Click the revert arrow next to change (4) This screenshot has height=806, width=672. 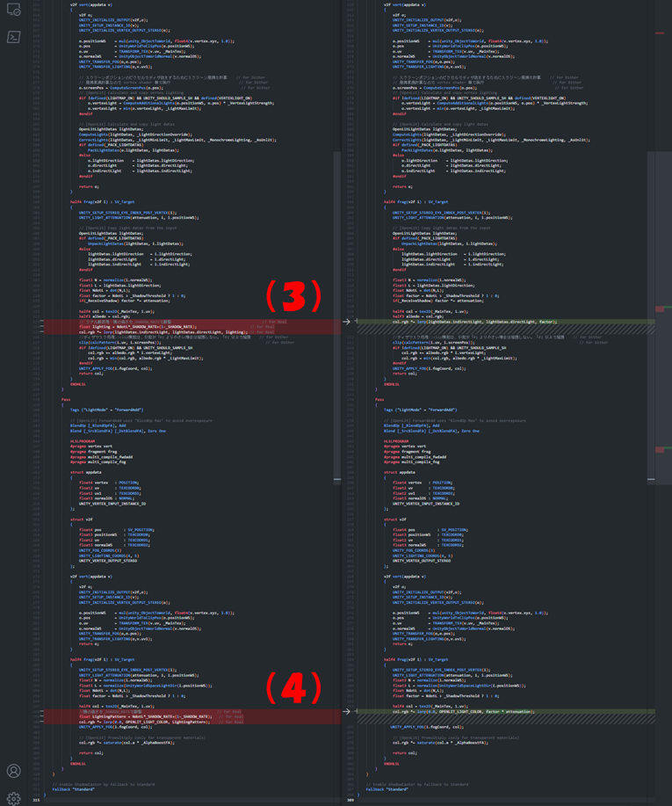tap(346, 712)
